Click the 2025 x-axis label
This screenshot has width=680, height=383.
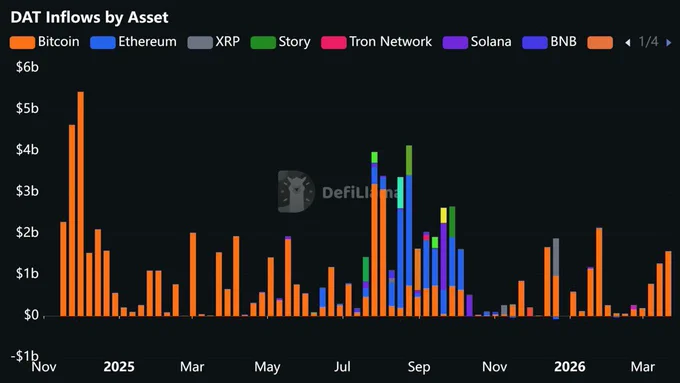(119, 367)
